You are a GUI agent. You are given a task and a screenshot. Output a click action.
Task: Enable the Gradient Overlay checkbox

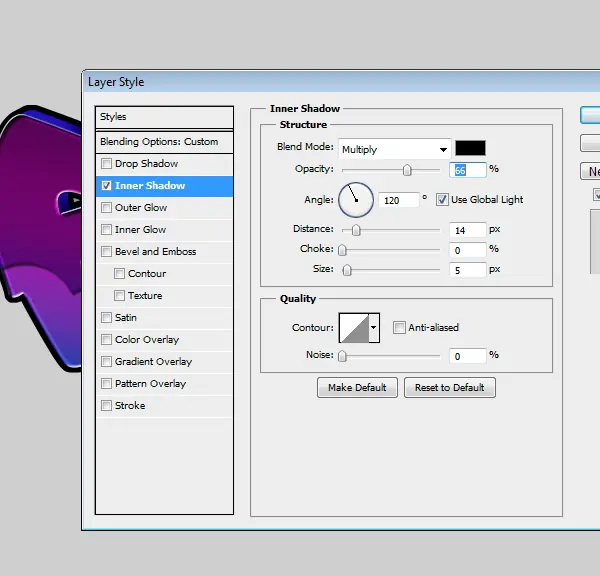[106, 362]
